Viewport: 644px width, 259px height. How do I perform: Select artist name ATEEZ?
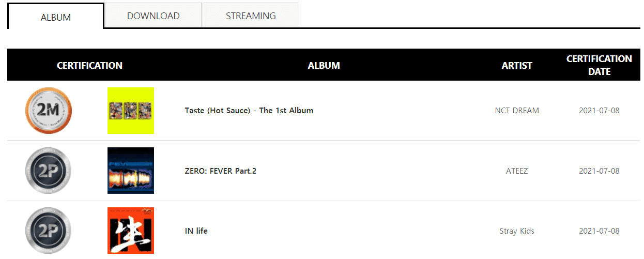tap(517, 171)
